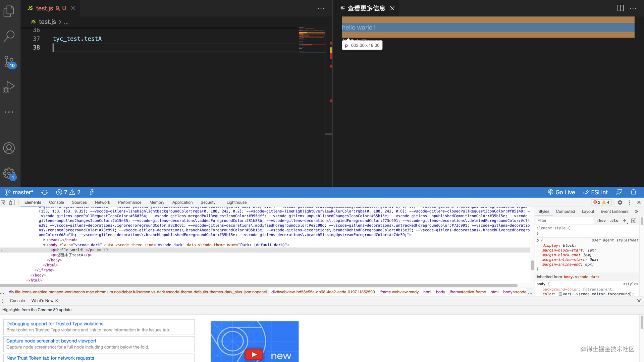This screenshot has height=362, width=644.
Task: Toggle the device emulation toolbar in DevTools
Action: (12, 202)
